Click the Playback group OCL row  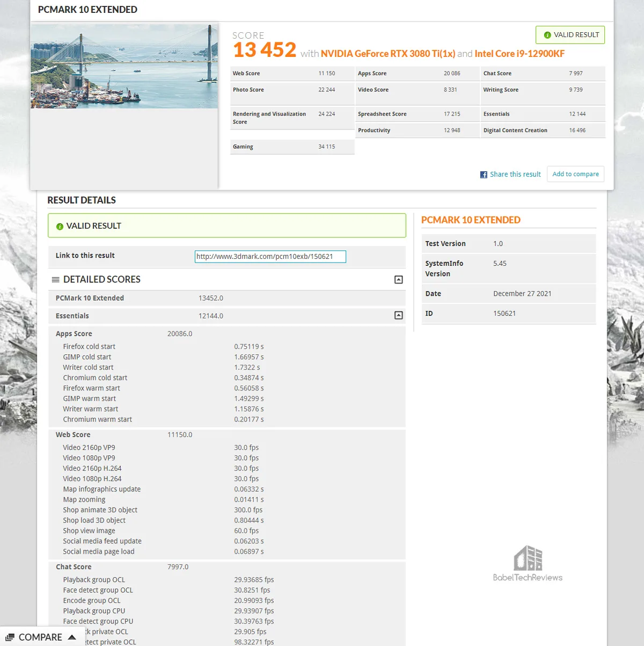tap(227, 580)
